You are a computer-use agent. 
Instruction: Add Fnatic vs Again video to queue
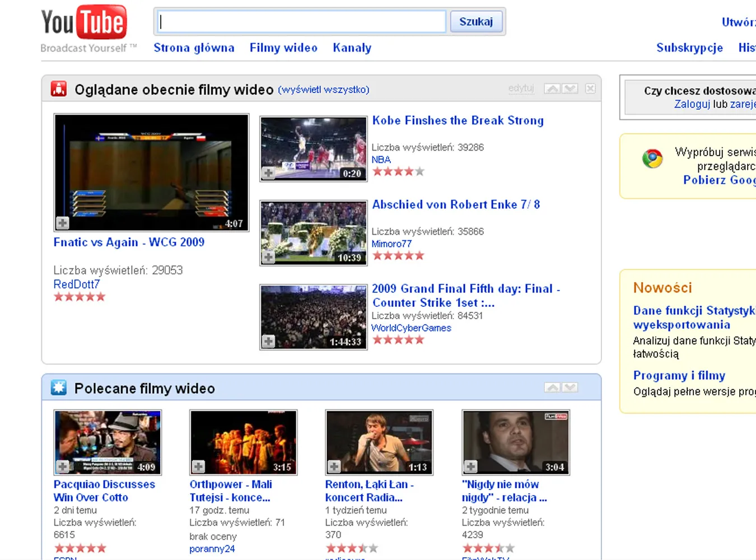[x=63, y=223]
